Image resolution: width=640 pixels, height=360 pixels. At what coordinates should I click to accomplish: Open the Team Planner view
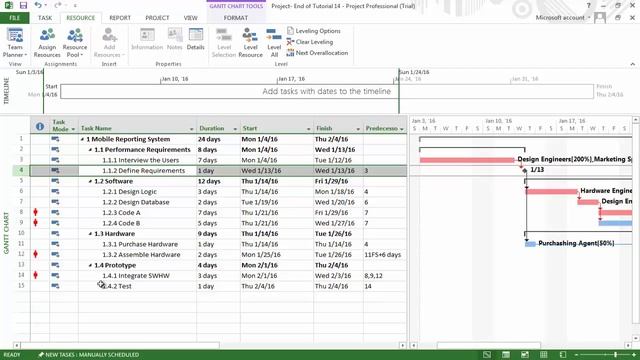15,42
